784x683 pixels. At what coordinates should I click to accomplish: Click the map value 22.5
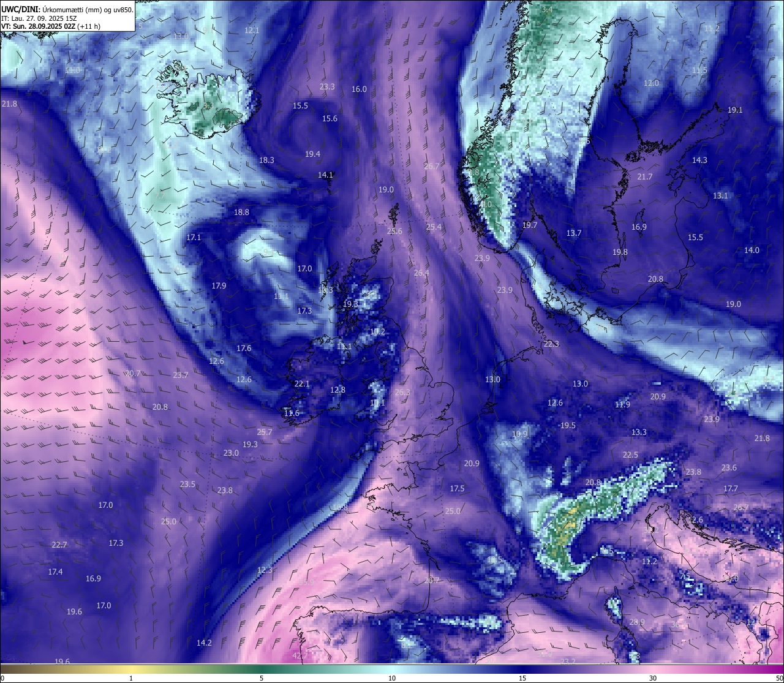[630, 455]
